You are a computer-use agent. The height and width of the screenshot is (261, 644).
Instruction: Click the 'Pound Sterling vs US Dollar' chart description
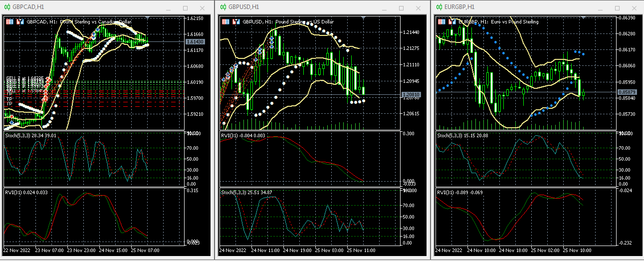click(x=305, y=22)
